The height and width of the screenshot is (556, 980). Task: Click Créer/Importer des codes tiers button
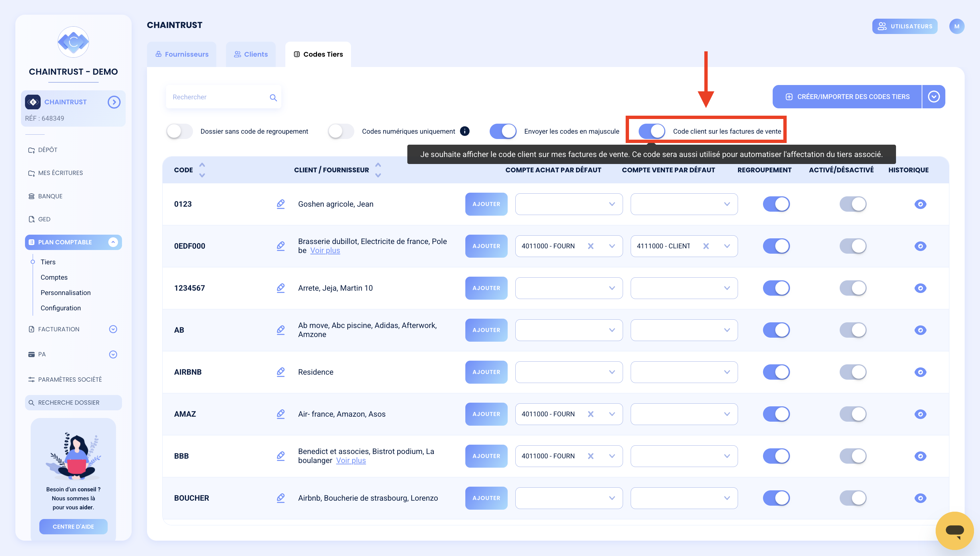[847, 97]
